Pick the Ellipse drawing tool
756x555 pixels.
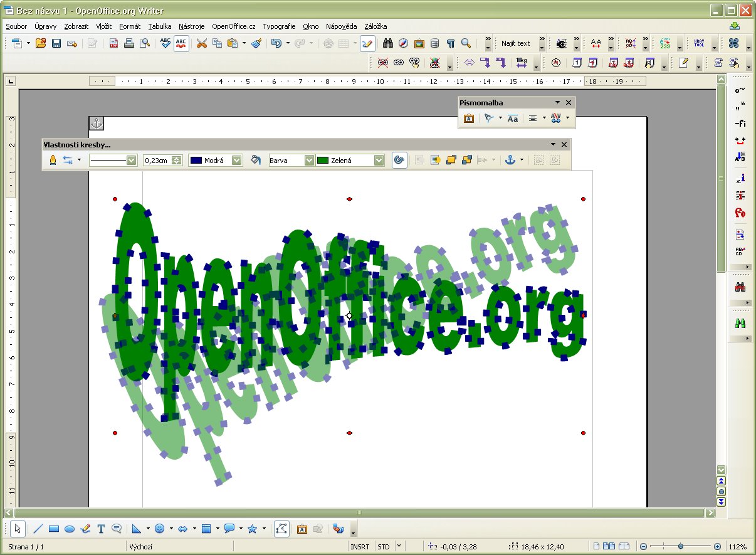click(70, 529)
